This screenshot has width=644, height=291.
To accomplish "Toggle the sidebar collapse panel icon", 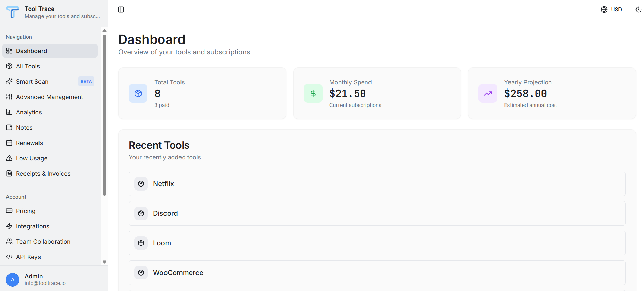I will [x=121, y=10].
